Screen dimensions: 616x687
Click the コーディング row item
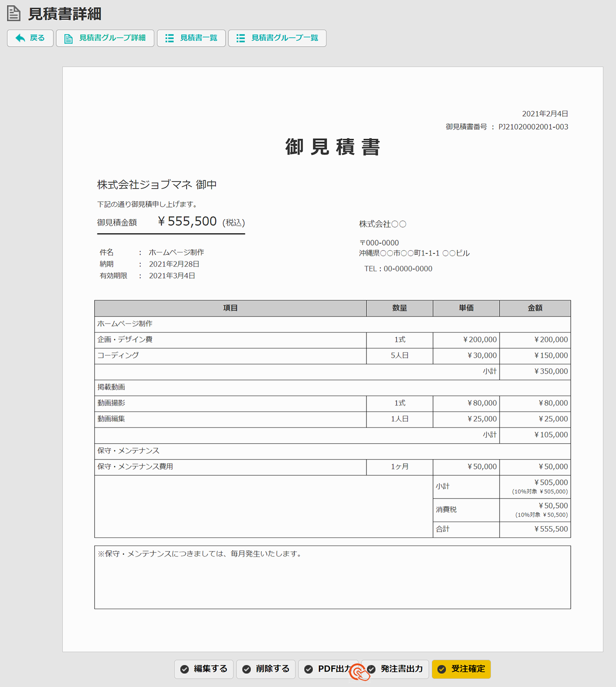tap(118, 355)
